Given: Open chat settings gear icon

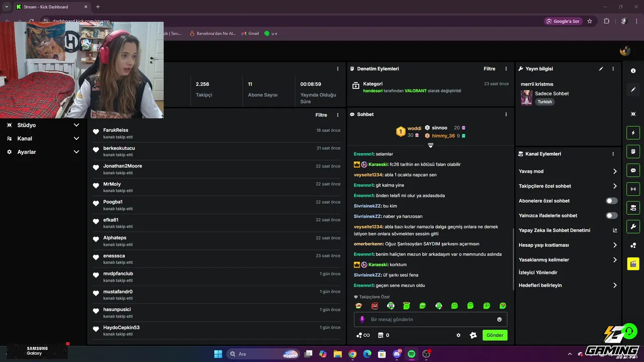Looking at the screenshot, I should coord(458,335).
